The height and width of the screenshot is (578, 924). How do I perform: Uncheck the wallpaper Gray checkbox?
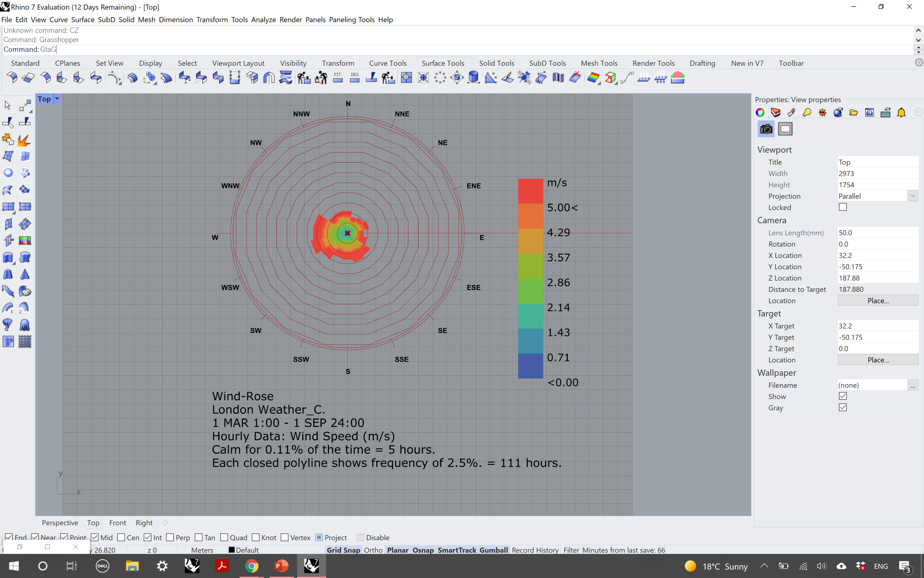click(x=843, y=408)
